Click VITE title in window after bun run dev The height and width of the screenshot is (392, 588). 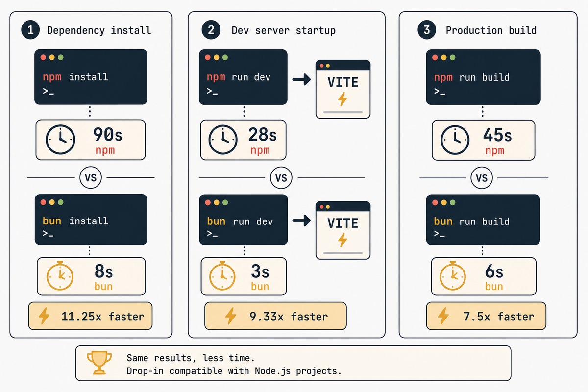pos(343,223)
